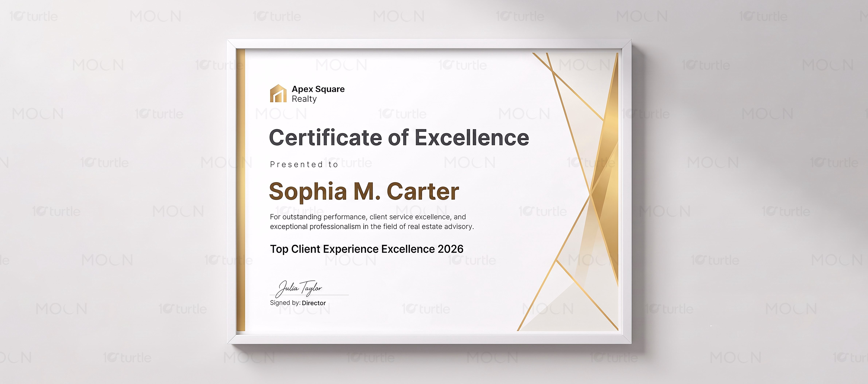Click the Apex Square Realty house logo

[278, 93]
